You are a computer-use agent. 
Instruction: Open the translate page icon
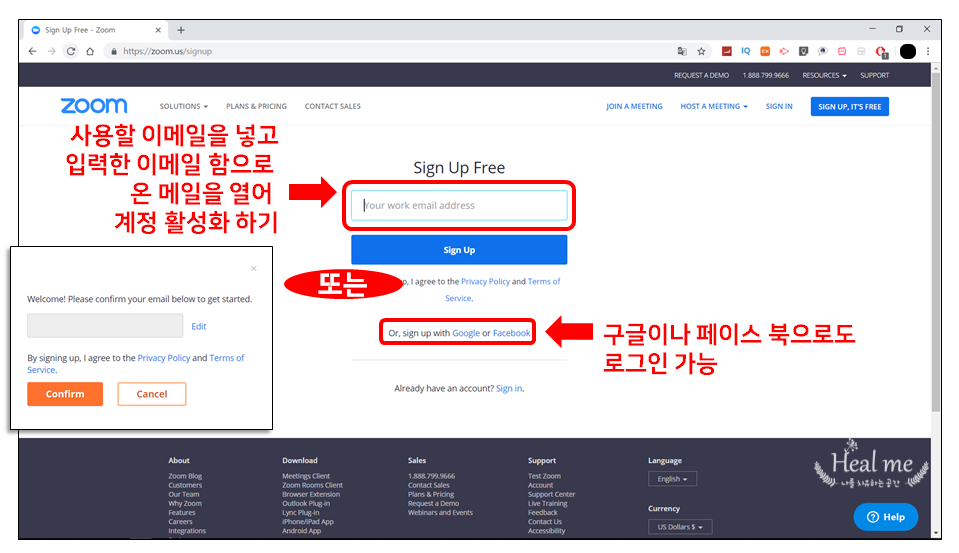coord(682,51)
